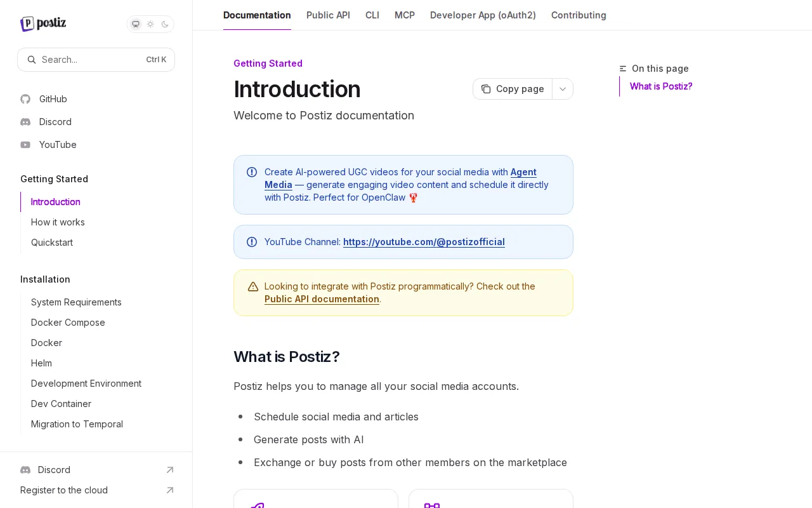Open the Developer App (oAuth2) tab
Screen dimensions: 812x508
[483, 15]
